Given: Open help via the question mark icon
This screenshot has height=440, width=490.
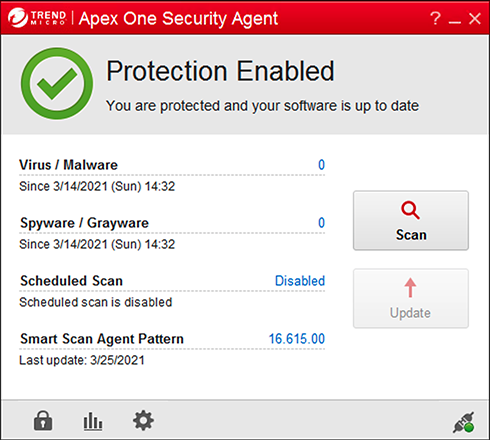Looking at the screenshot, I should tap(435, 18).
